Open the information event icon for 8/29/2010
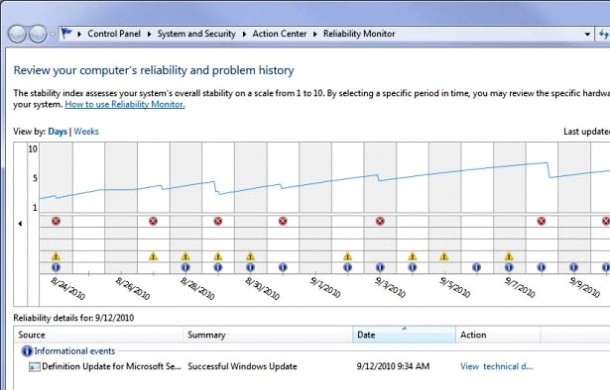The width and height of the screenshot is (610, 390). tap(218, 267)
